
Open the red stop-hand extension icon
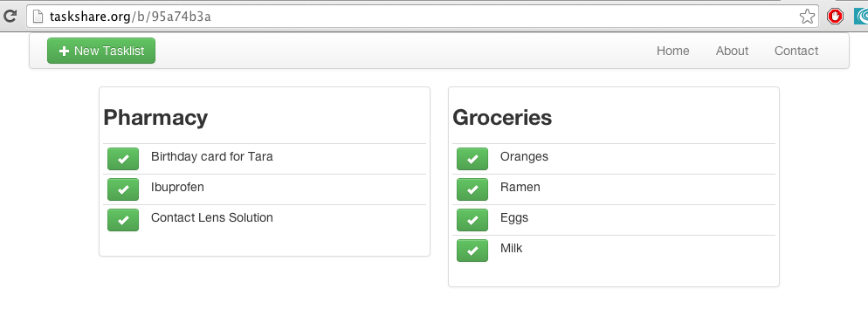pyautogui.click(x=835, y=17)
